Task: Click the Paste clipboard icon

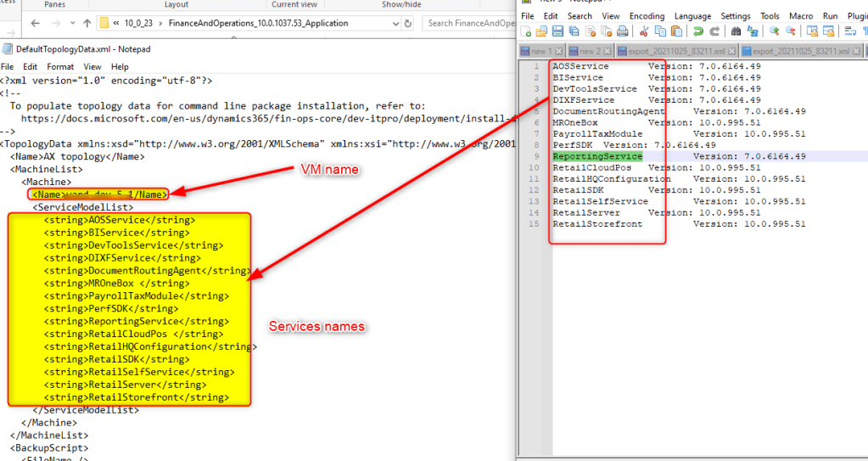Action: (676, 31)
